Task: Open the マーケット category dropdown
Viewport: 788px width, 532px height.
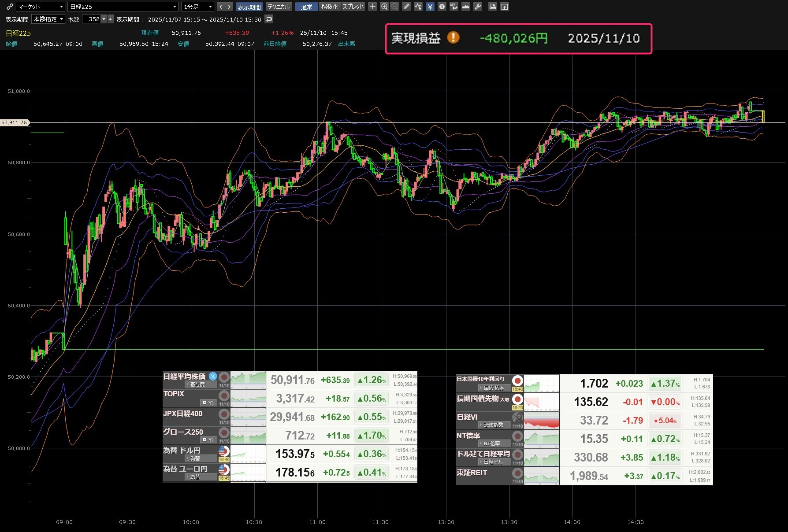Action: click(x=41, y=7)
